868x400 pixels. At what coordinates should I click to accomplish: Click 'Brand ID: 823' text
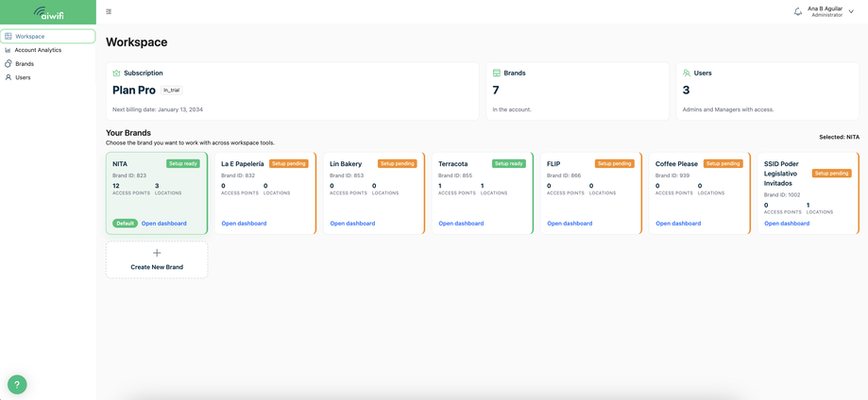pyautogui.click(x=129, y=175)
